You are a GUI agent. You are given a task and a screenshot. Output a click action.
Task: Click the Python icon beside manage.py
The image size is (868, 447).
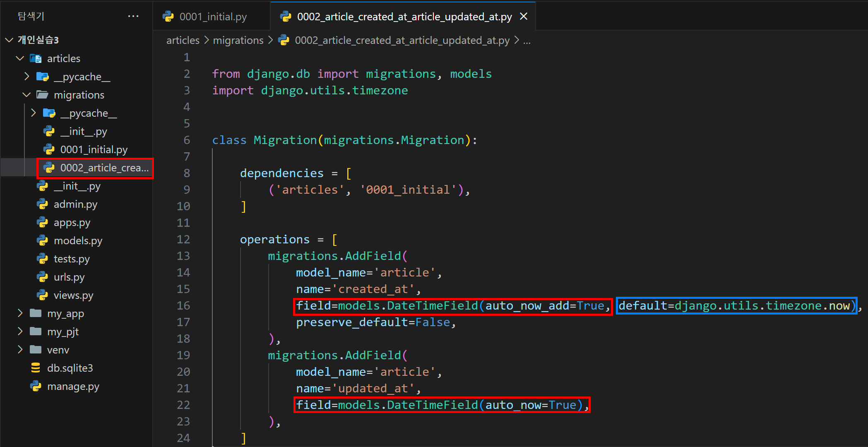pos(36,386)
